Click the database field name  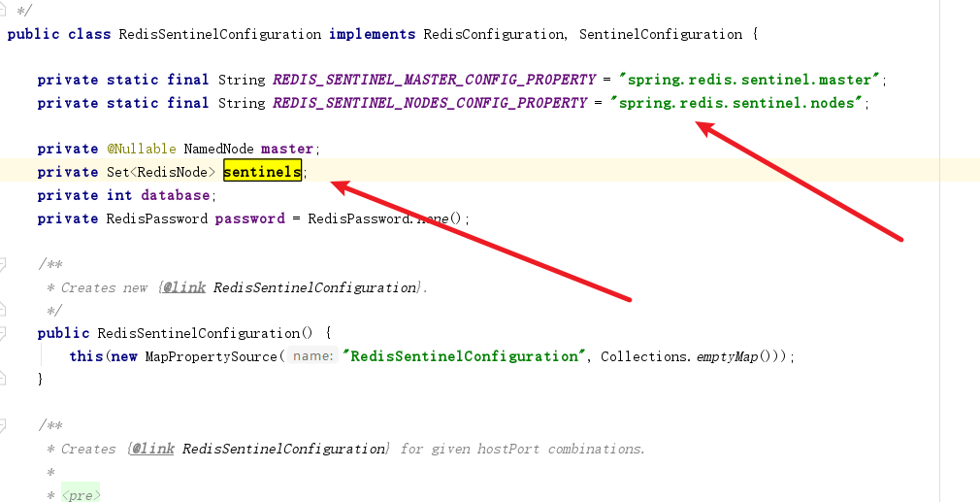pos(175,195)
